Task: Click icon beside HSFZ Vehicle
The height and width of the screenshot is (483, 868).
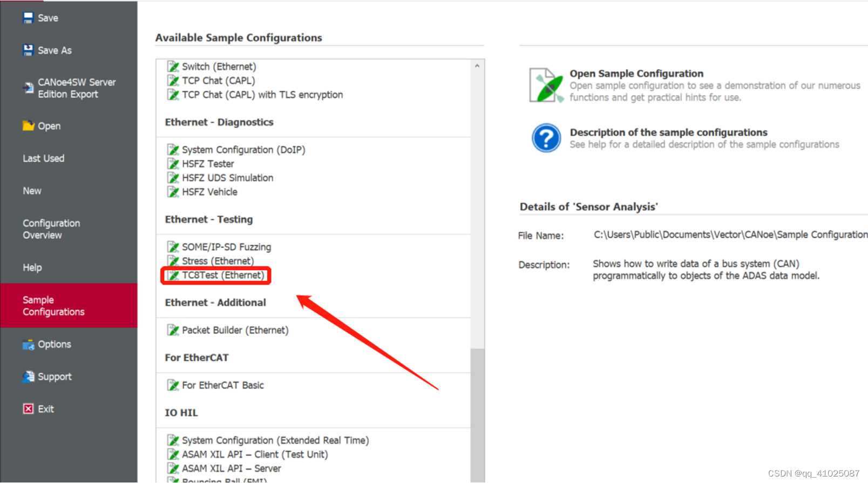Action: coord(173,192)
